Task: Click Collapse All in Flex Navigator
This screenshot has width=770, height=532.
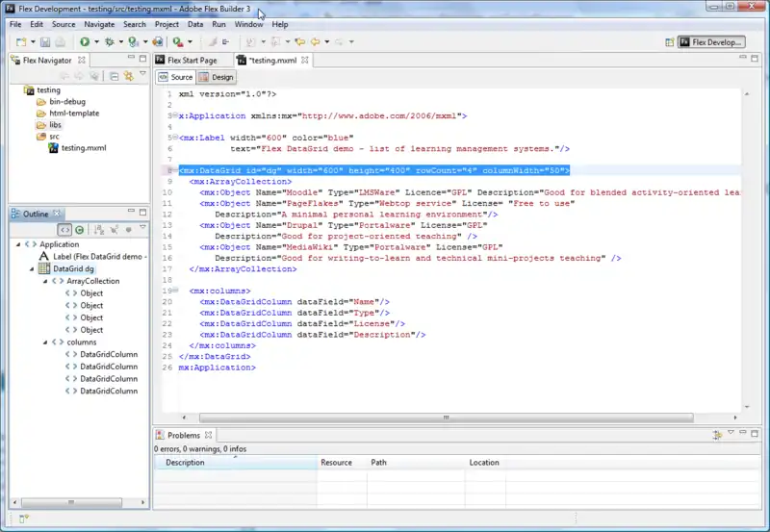Action: pos(114,75)
